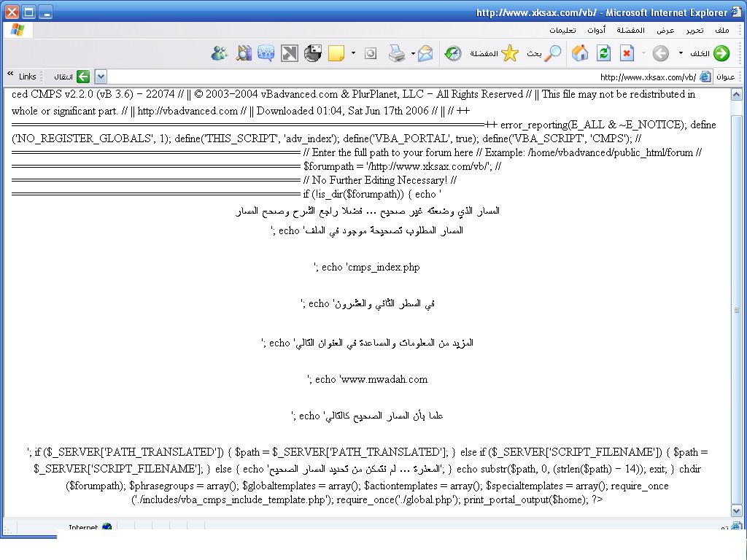747x560 pixels.
Task: Click the green Back arrow button
Action: 721,53
